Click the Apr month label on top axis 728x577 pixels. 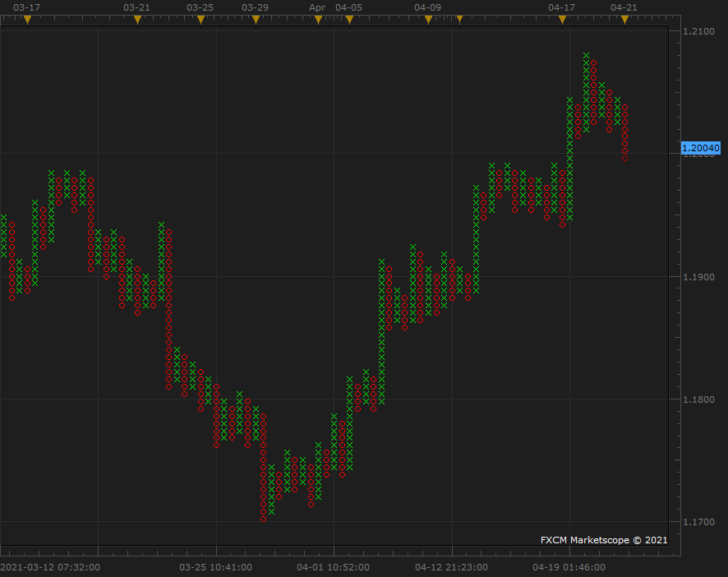[x=317, y=8]
